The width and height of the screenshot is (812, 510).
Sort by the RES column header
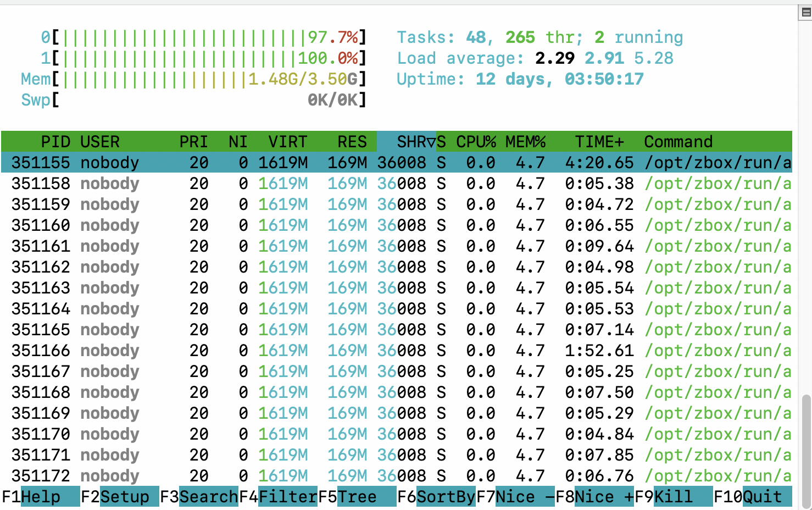[352, 142]
